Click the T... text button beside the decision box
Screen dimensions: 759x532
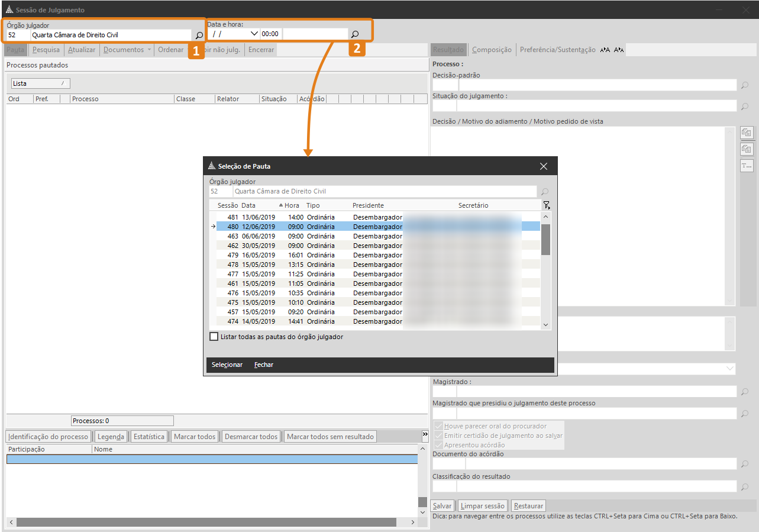click(747, 166)
